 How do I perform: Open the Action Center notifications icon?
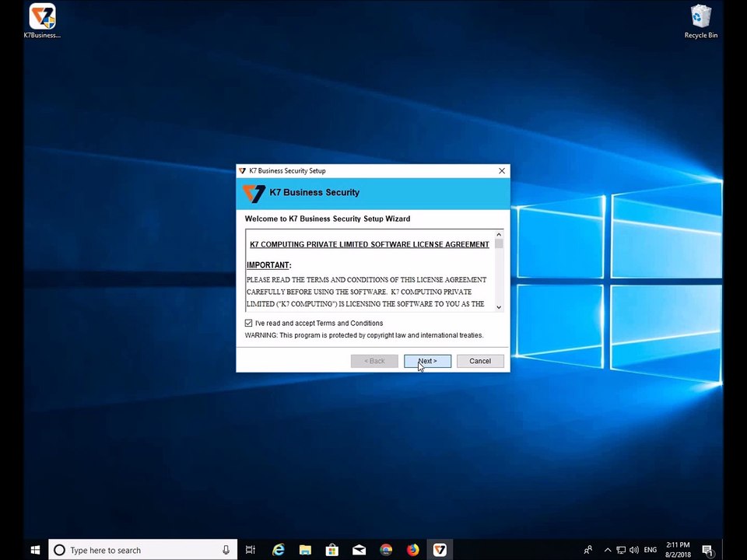click(708, 550)
